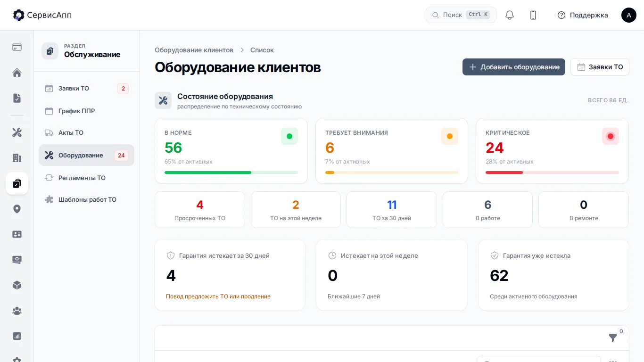Go to the home icon in rail
Viewport: 644px width, 362px height.
(x=17, y=73)
